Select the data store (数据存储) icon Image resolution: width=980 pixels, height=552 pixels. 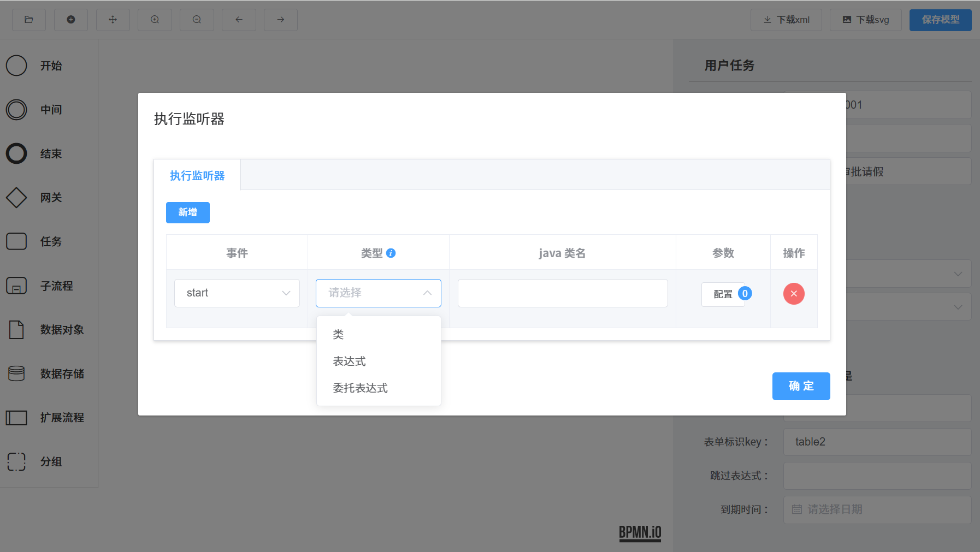pyautogui.click(x=16, y=373)
